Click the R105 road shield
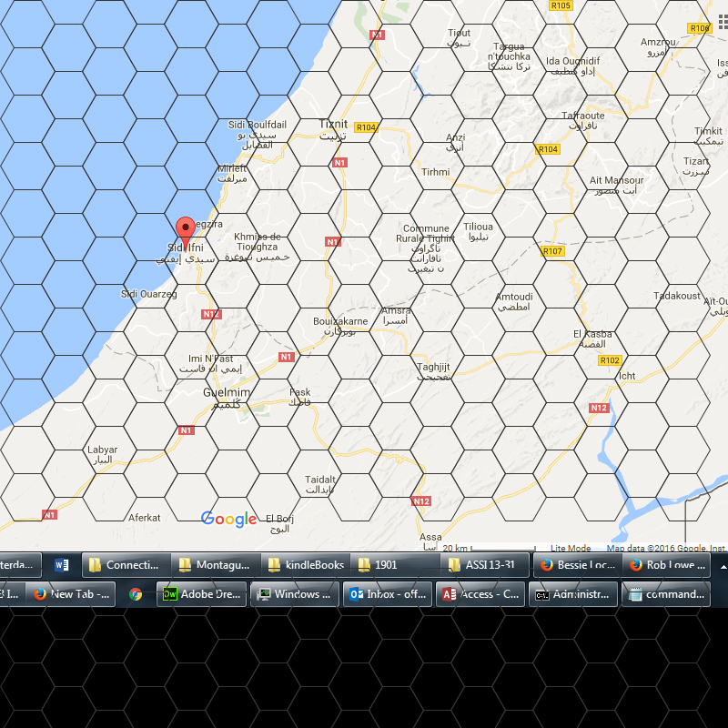The height and width of the screenshot is (728, 728). (561, 5)
